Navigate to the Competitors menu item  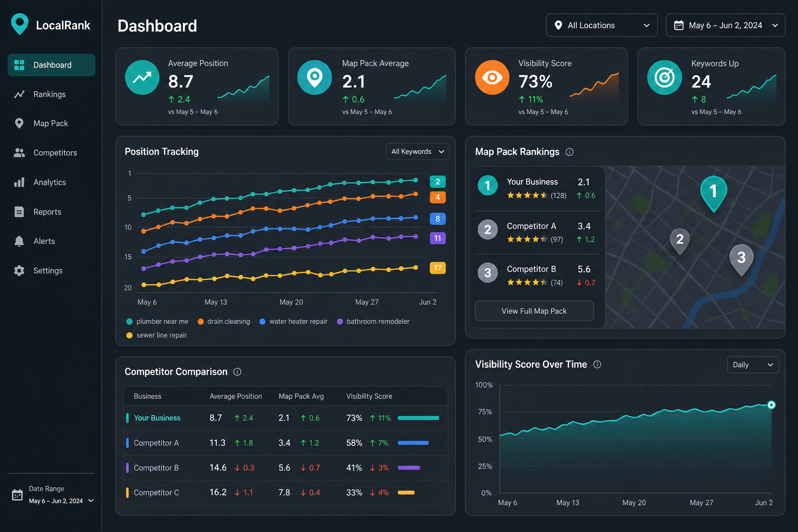point(51,153)
